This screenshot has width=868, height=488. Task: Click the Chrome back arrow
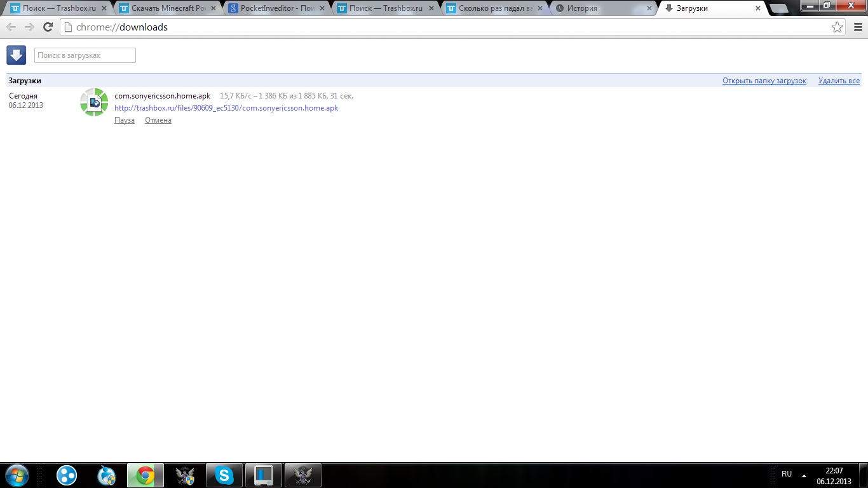point(11,27)
